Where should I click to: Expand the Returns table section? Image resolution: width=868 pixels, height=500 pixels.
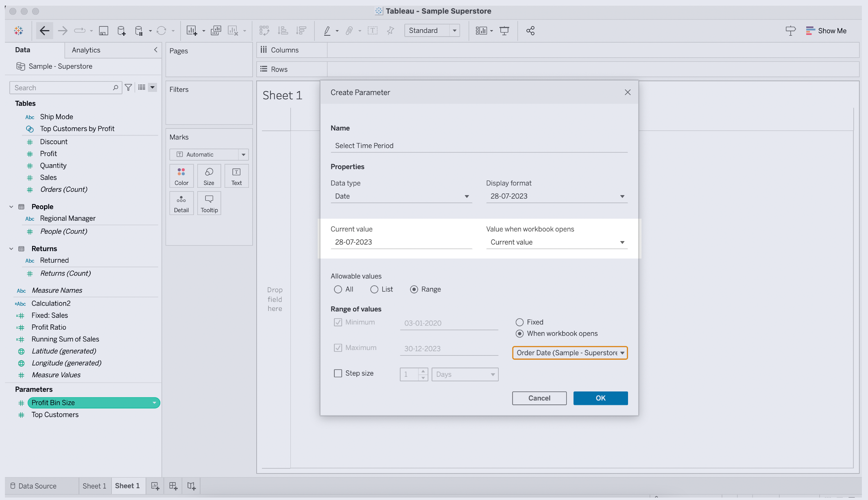12,248
